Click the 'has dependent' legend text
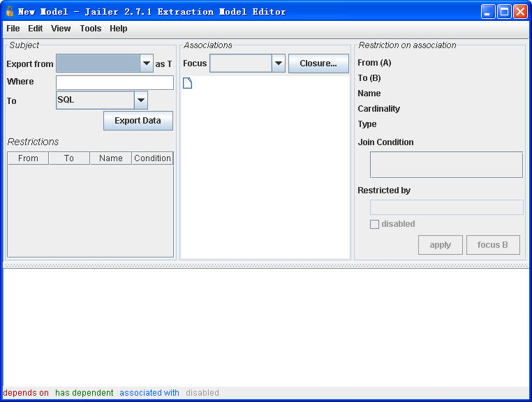Image resolution: width=532 pixels, height=402 pixels. 84,393
